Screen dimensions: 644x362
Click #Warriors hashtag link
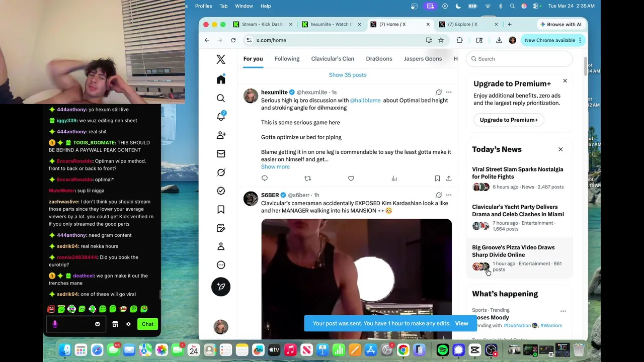(x=551, y=325)
